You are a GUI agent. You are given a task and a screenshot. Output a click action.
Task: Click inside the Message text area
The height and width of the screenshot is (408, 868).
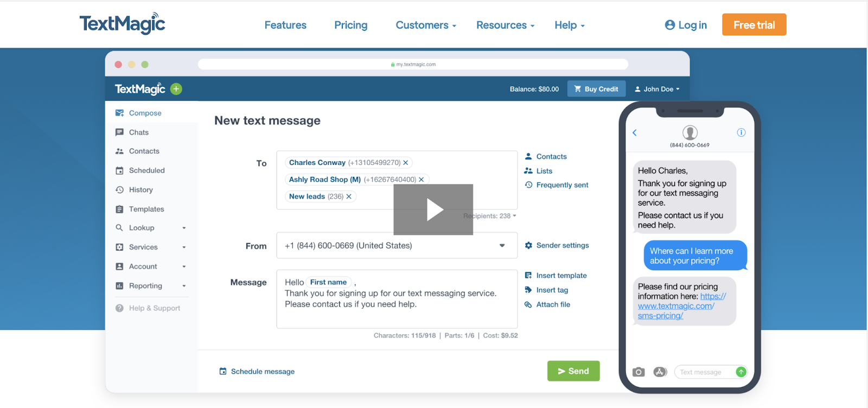[397, 299]
